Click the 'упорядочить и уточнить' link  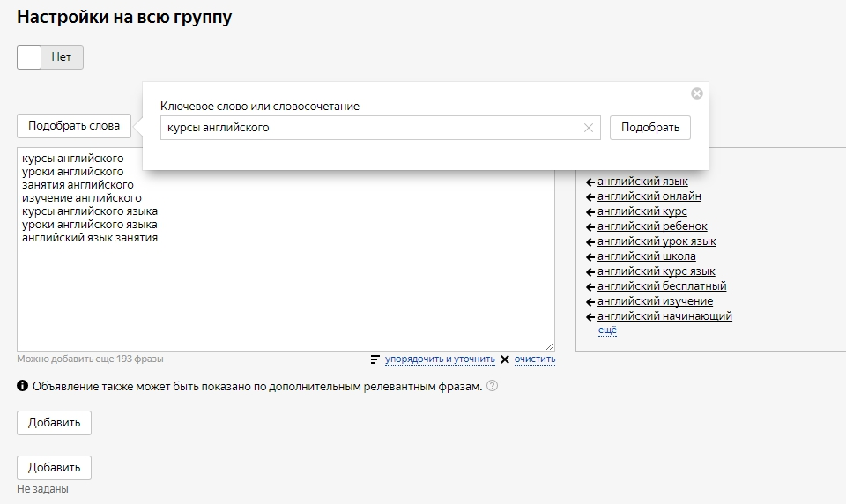pos(440,359)
